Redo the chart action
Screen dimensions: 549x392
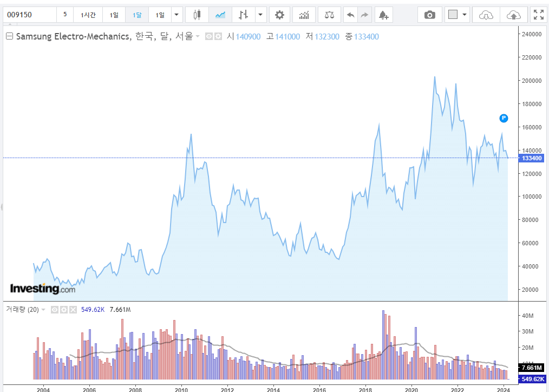(364, 15)
